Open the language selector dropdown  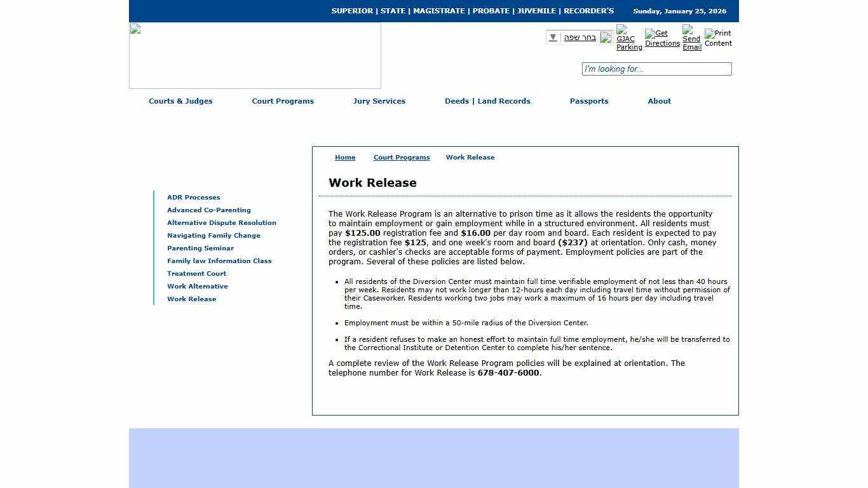(552, 37)
